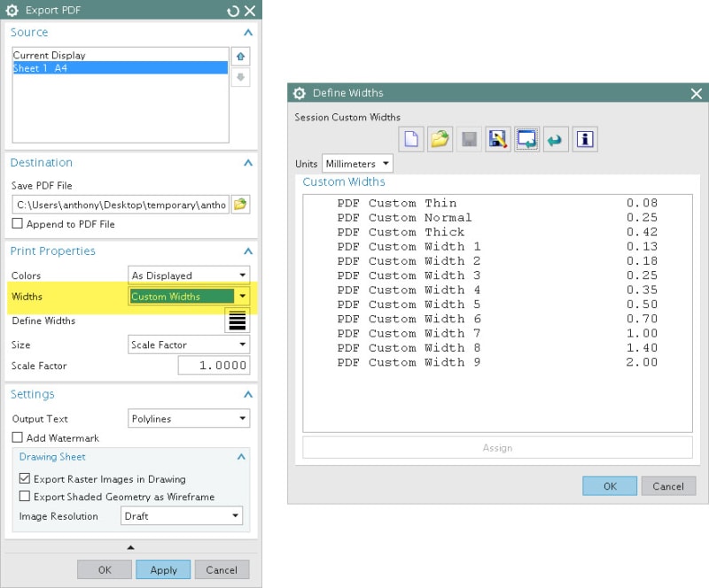This screenshot has width=709, height=588.
Task: Click the gear icon in the Define Widths title bar
Action: click(300, 93)
